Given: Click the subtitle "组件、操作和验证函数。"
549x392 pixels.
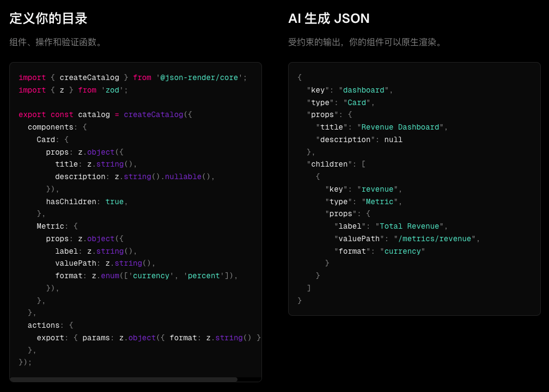Looking at the screenshot, I should (x=57, y=42).
